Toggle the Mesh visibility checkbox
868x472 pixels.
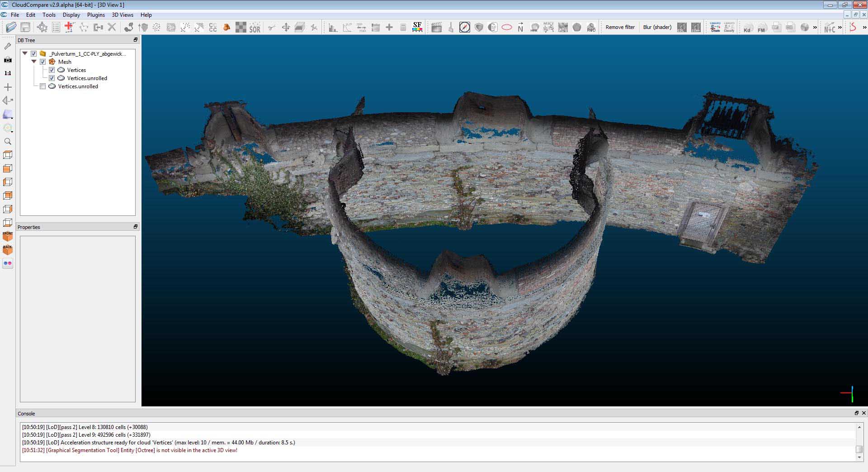pos(43,62)
